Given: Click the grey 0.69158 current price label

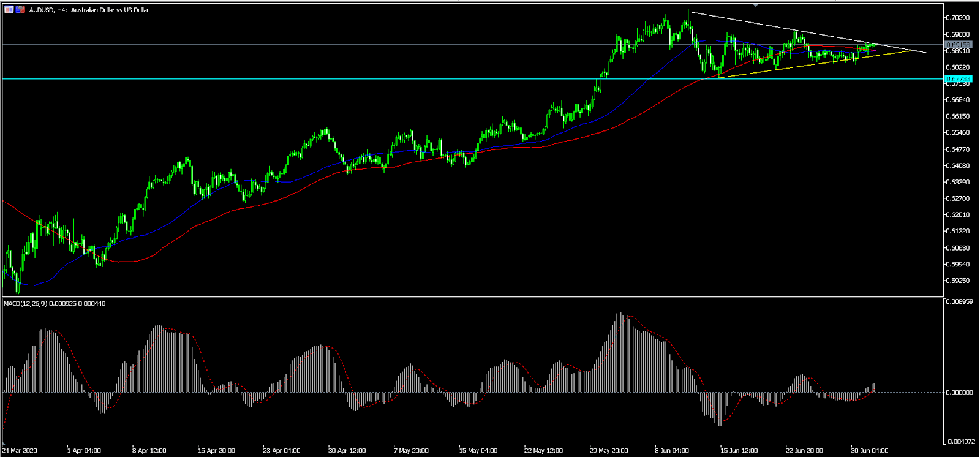Looking at the screenshot, I should point(958,45).
